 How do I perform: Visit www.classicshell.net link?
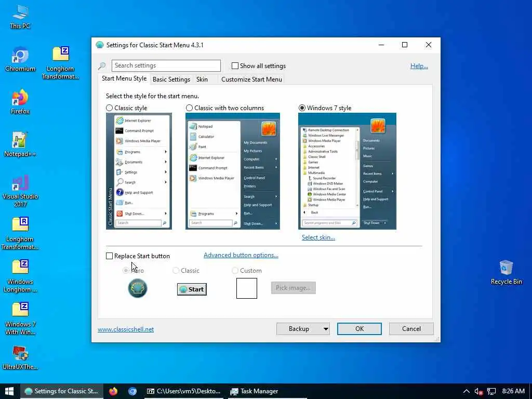(x=126, y=329)
